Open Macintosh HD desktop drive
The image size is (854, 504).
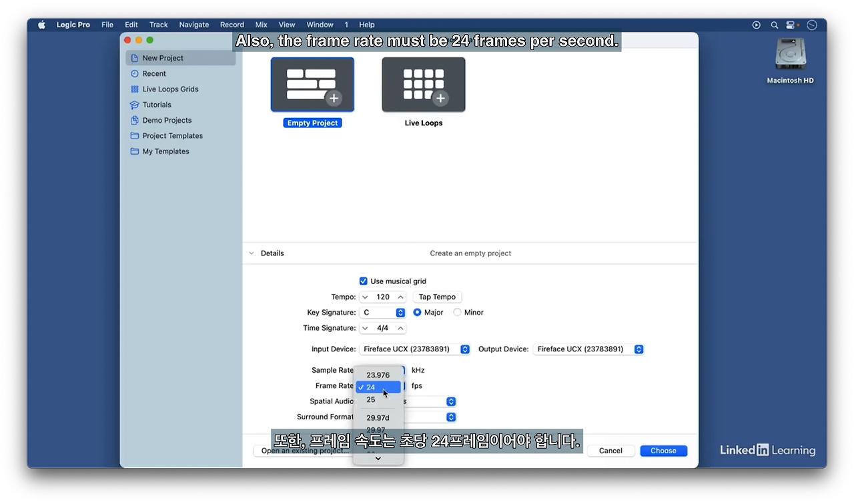(x=791, y=61)
